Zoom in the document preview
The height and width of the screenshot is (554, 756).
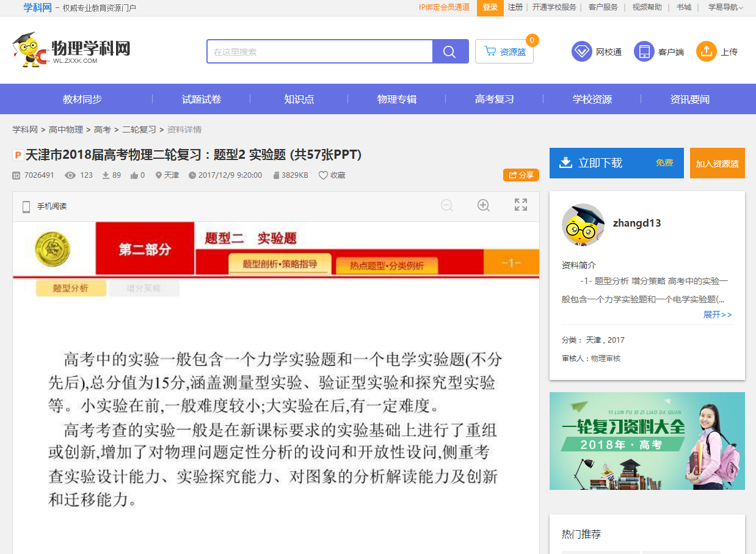click(x=484, y=206)
